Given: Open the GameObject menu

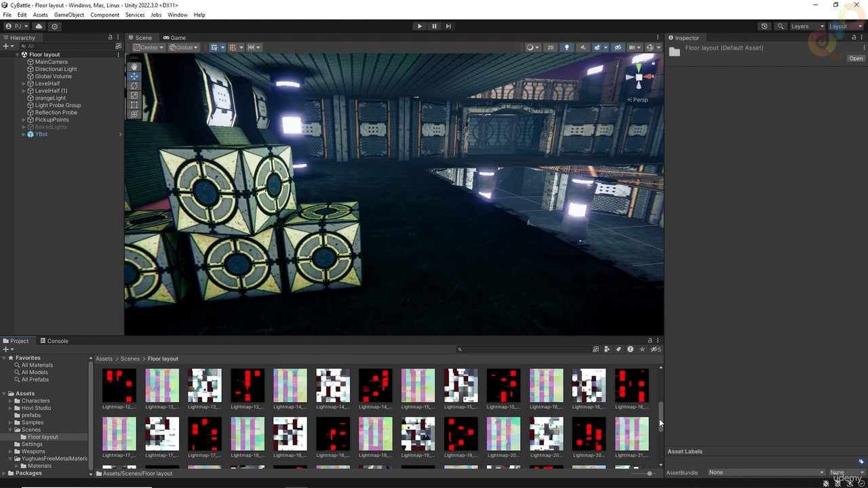Looking at the screenshot, I should 69,15.
